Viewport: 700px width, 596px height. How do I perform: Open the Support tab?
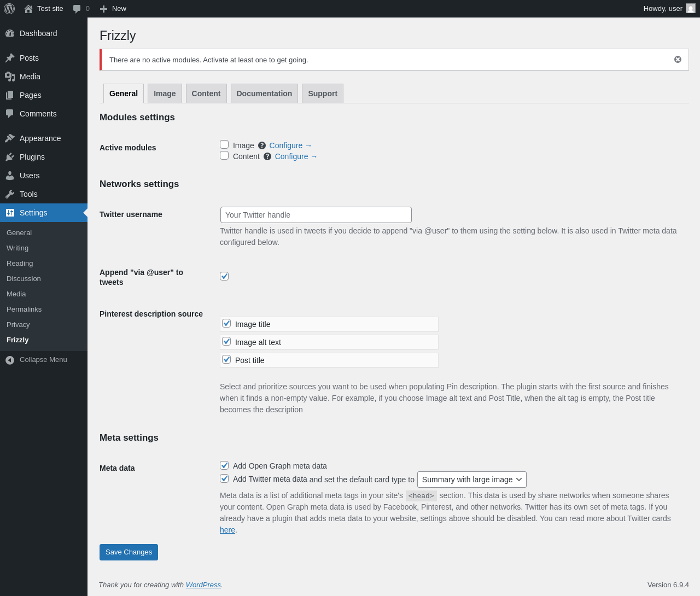coord(323,94)
